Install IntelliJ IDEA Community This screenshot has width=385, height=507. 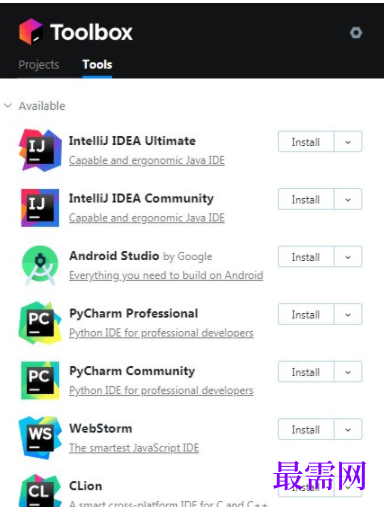(306, 199)
